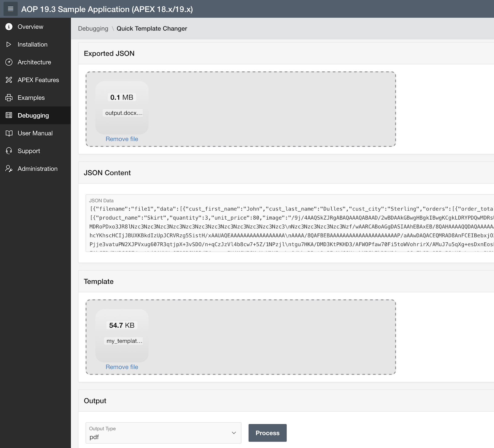Navigate to Debugging via breadcrumb
This screenshot has width=494, height=448.
tap(93, 28)
